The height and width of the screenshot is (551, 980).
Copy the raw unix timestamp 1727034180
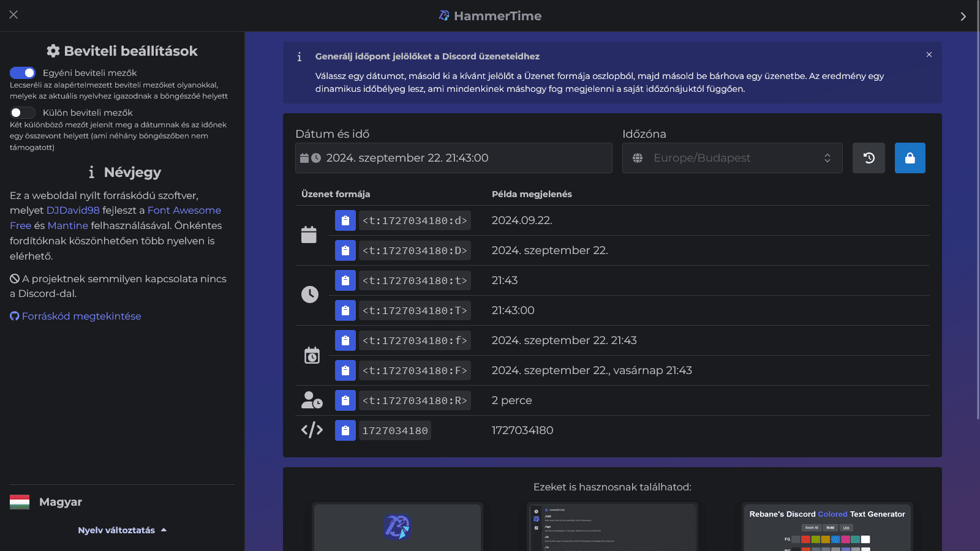pos(345,430)
